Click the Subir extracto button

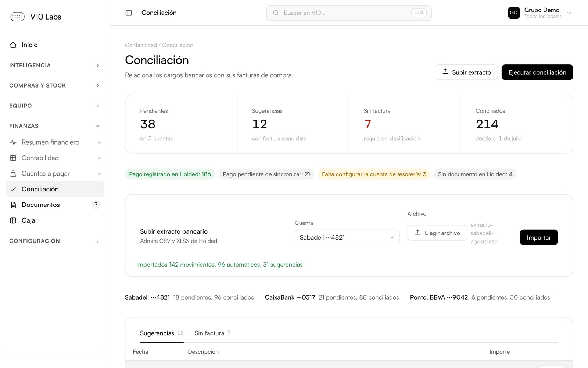coord(466,72)
